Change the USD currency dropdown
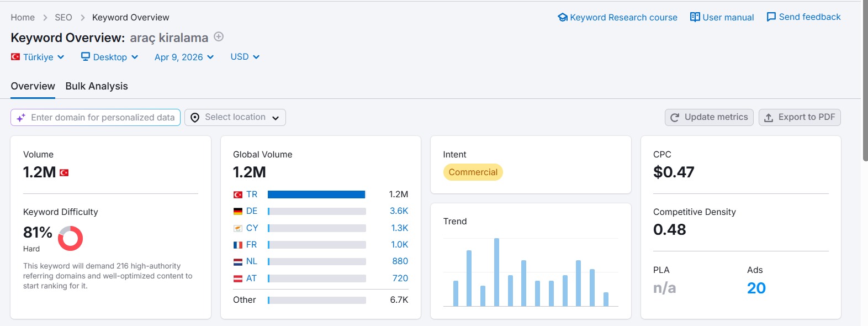 [x=245, y=57]
